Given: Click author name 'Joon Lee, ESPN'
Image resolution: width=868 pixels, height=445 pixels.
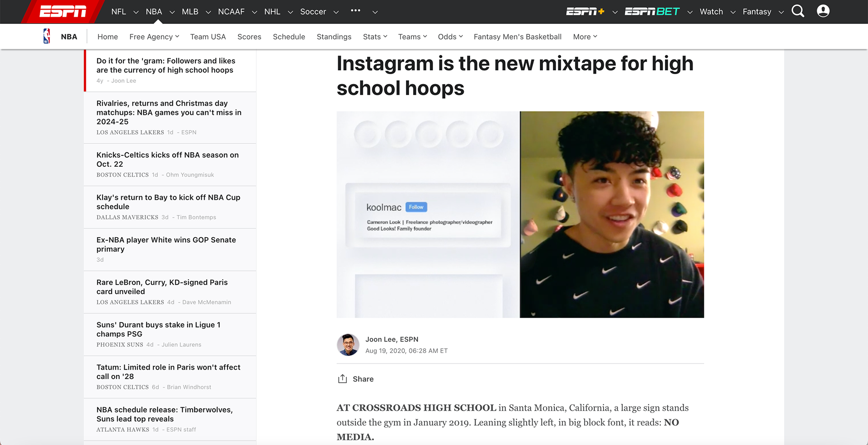Looking at the screenshot, I should click(392, 339).
